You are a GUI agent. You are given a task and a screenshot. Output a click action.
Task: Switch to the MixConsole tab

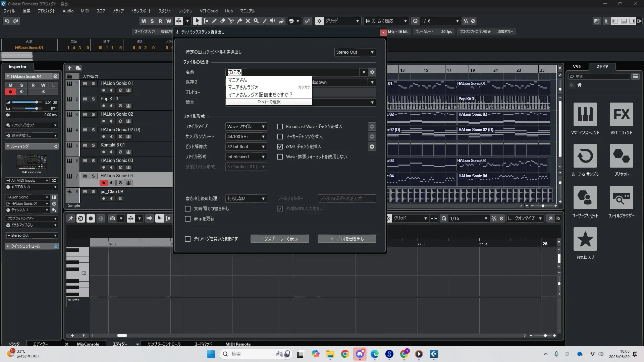(88, 344)
